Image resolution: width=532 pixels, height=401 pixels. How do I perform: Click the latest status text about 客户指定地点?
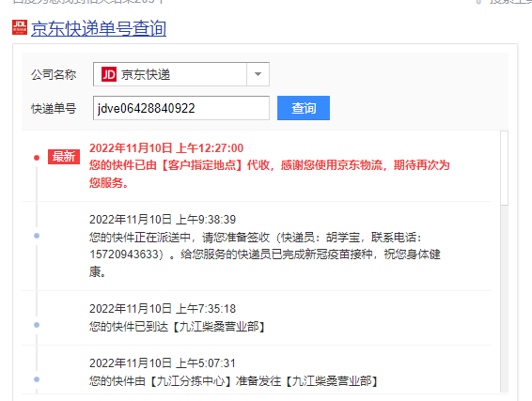click(x=270, y=174)
